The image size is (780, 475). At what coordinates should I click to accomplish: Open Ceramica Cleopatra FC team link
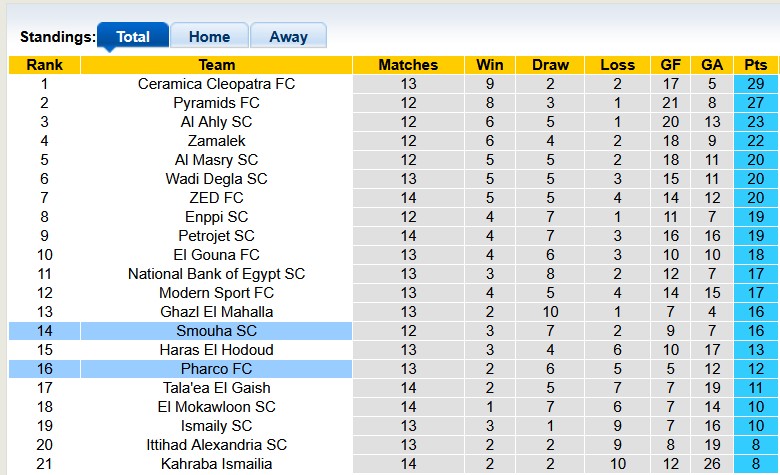pyautogui.click(x=216, y=84)
